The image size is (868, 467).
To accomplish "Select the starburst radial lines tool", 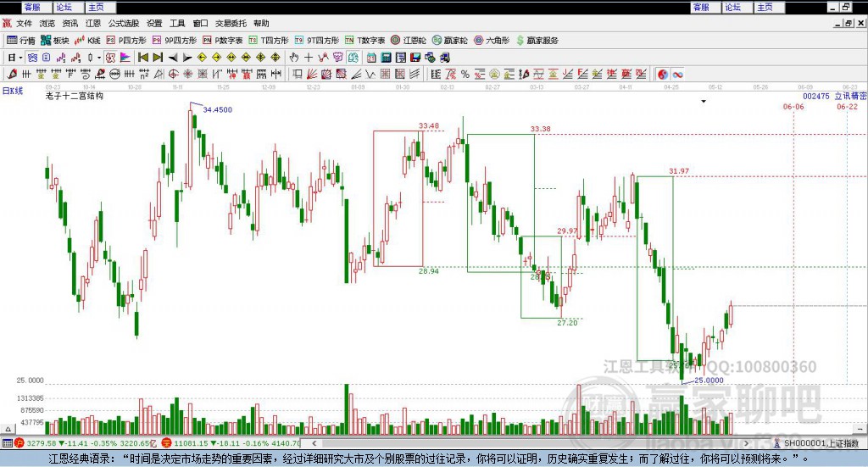I will [x=187, y=74].
